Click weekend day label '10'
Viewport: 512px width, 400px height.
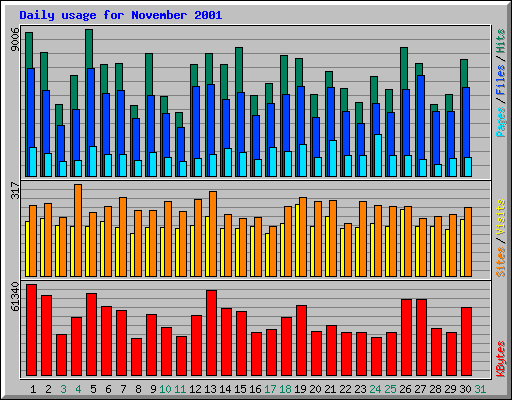point(165,389)
